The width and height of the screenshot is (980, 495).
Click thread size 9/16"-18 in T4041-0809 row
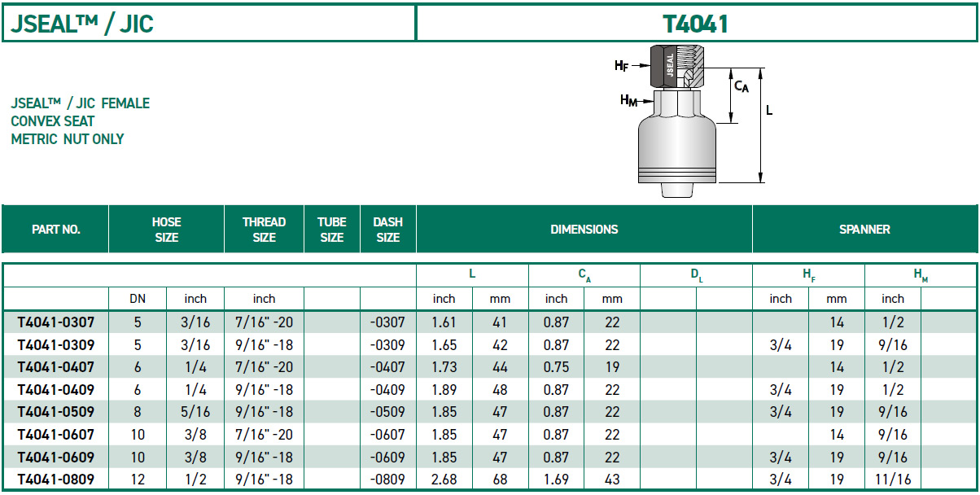(x=265, y=480)
